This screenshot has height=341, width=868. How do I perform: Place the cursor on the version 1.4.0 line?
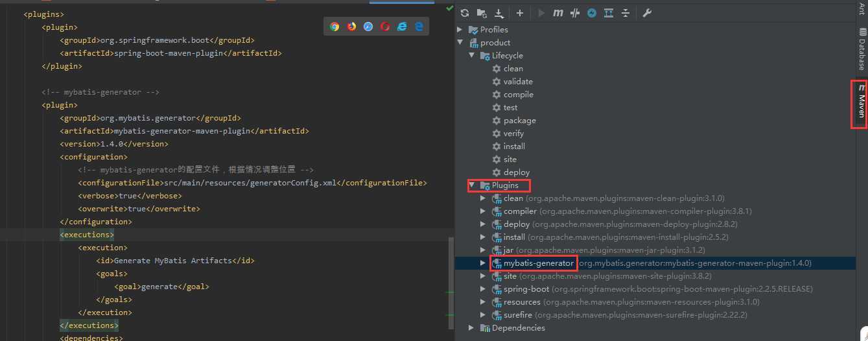(114, 144)
